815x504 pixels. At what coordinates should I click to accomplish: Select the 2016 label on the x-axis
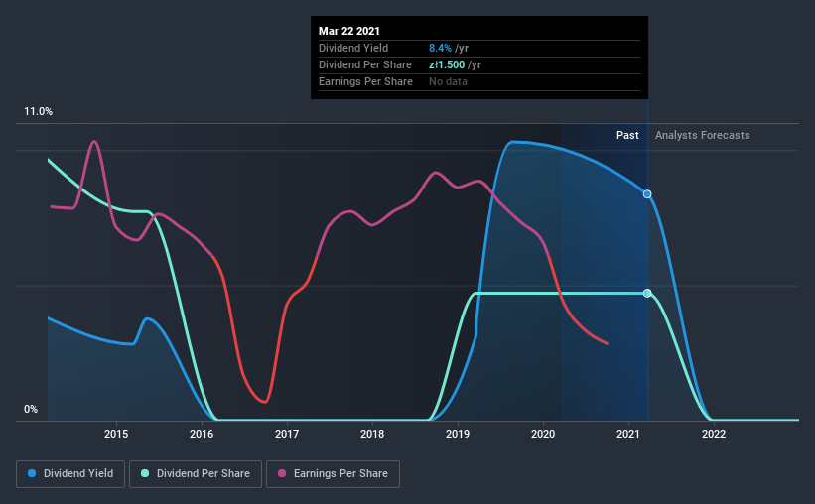pos(202,434)
